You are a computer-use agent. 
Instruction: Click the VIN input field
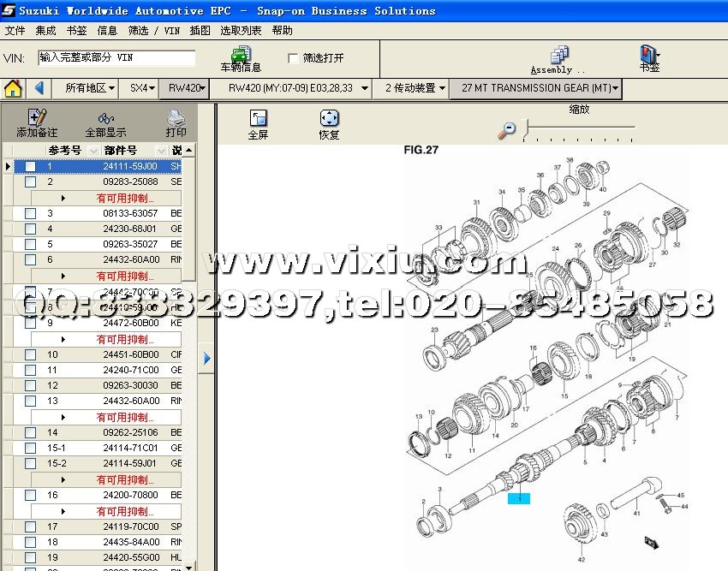(116, 58)
